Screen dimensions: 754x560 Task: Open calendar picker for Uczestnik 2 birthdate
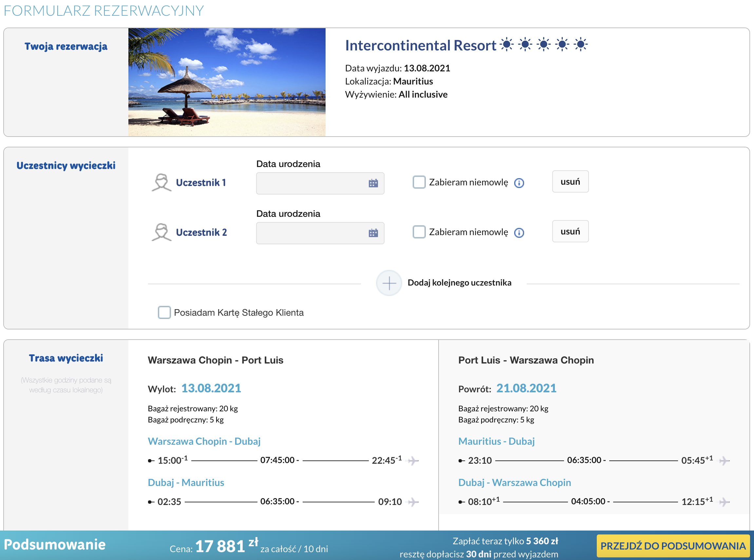click(x=373, y=233)
